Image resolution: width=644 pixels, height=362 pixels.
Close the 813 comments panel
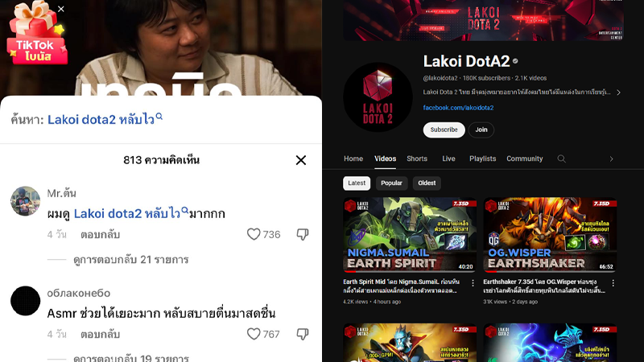(x=301, y=160)
